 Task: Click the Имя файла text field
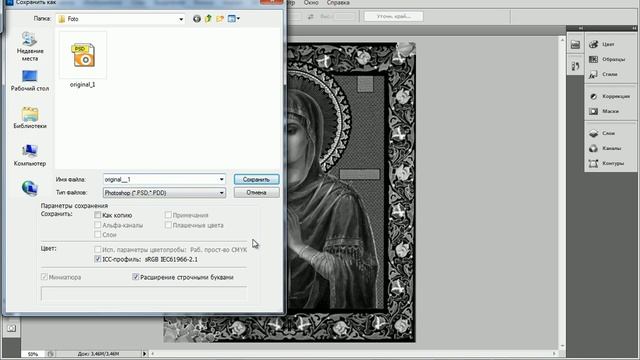tap(160, 179)
